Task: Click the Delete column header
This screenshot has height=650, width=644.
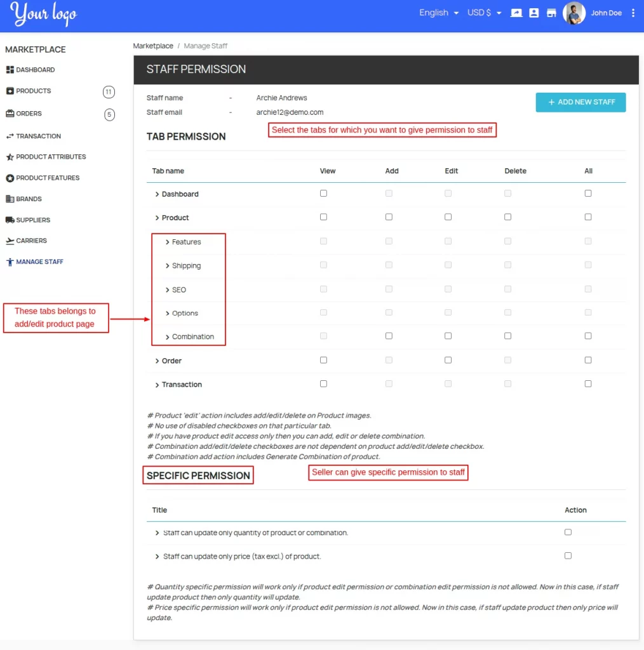Action: tap(516, 171)
